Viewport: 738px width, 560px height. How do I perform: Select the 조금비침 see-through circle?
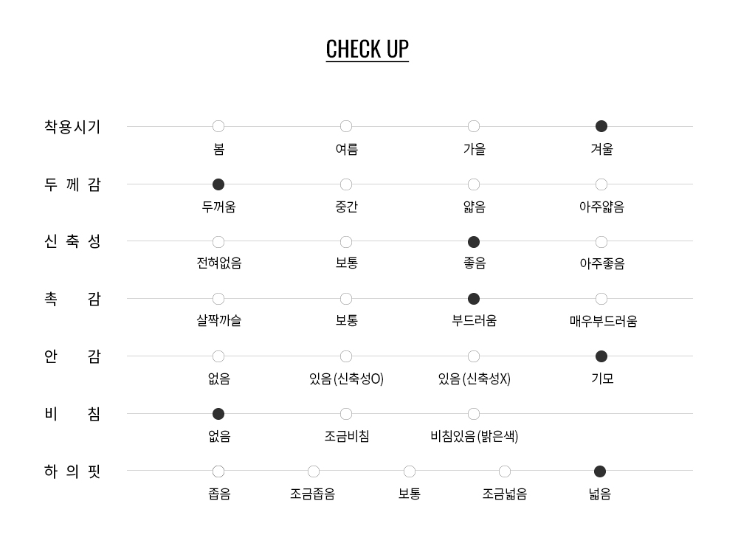point(346,414)
